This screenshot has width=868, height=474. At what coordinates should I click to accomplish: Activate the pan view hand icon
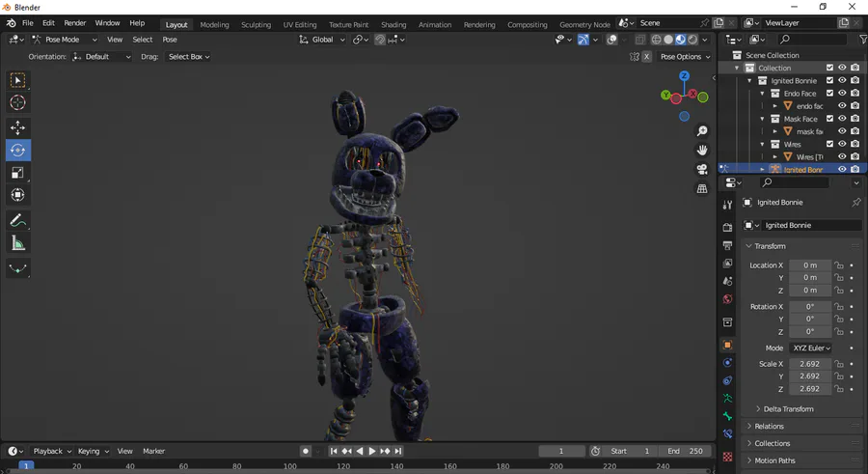click(x=702, y=151)
